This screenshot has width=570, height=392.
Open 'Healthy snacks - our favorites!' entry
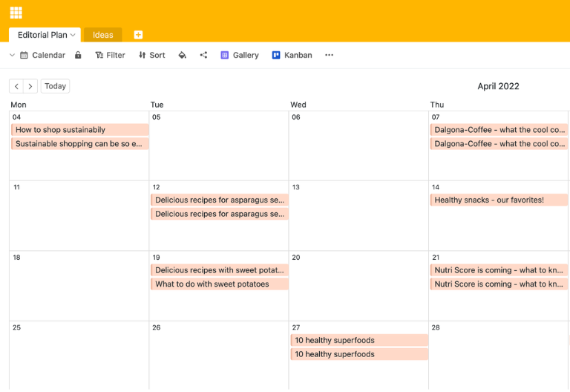click(499, 200)
